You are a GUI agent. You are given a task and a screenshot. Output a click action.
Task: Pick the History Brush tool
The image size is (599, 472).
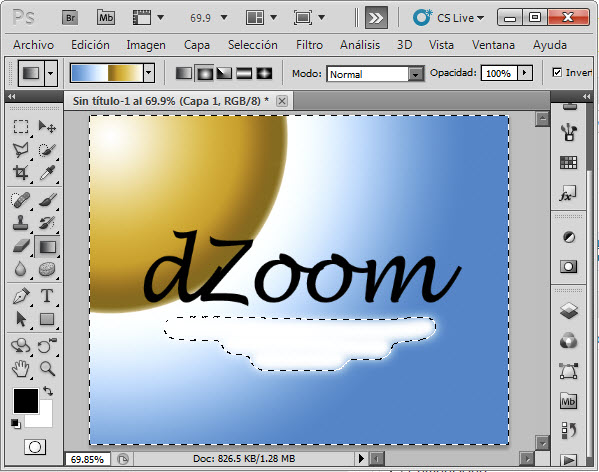tap(47, 223)
